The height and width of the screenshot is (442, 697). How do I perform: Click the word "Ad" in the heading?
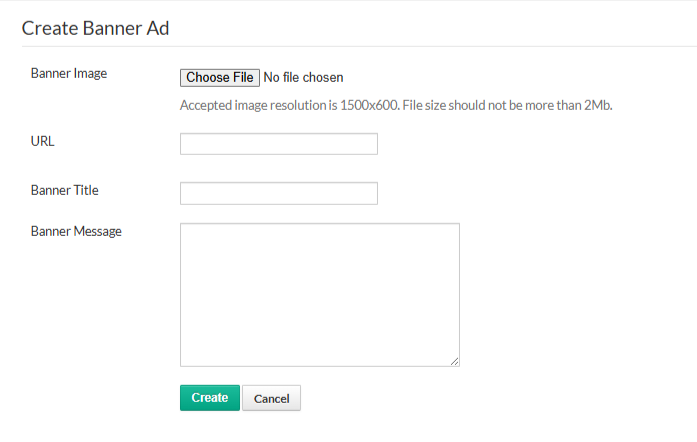[158, 28]
